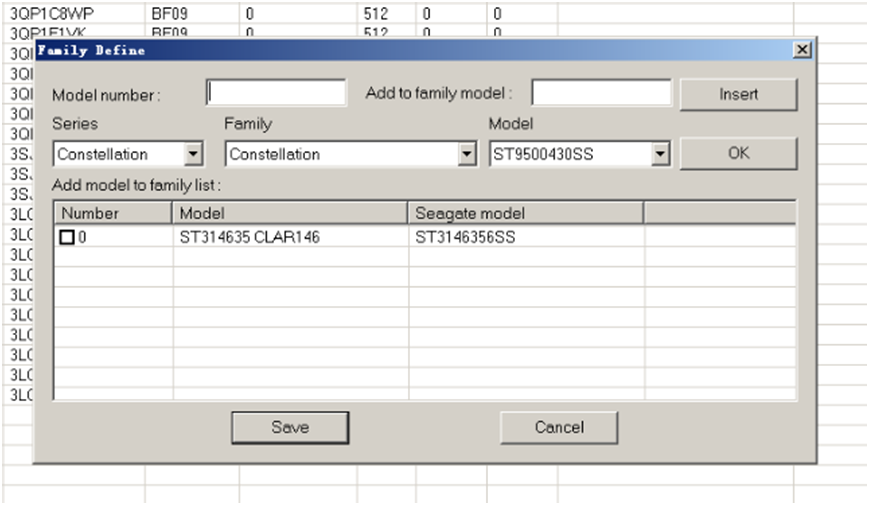Select the Number column header
The image size is (869, 505).
(x=113, y=213)
